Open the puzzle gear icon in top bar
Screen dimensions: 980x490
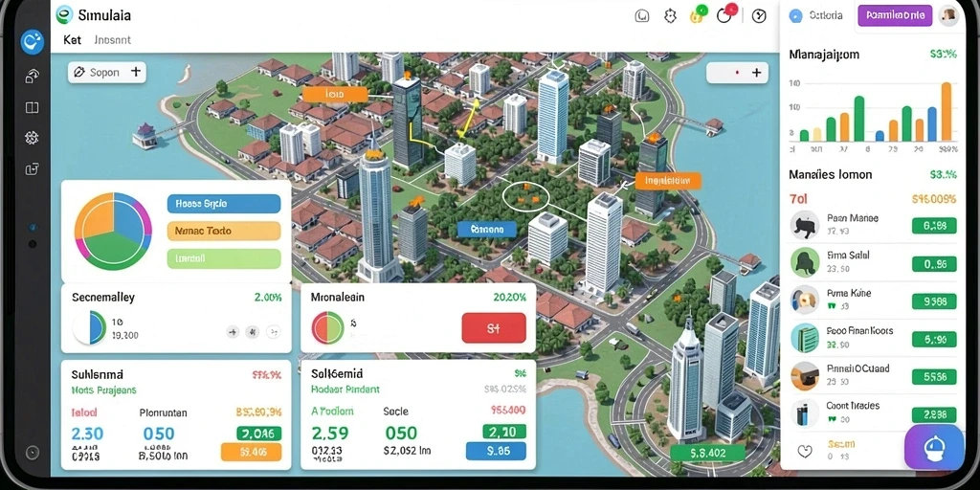pos(671,16)
